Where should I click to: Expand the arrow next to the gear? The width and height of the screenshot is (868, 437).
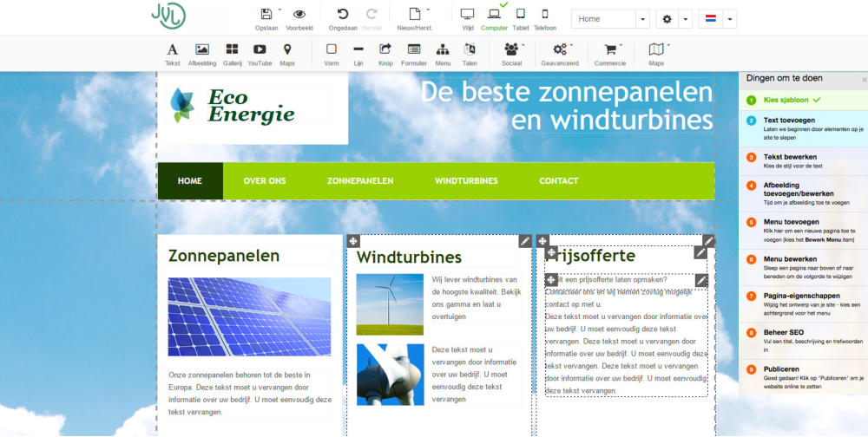coord(686,19)
